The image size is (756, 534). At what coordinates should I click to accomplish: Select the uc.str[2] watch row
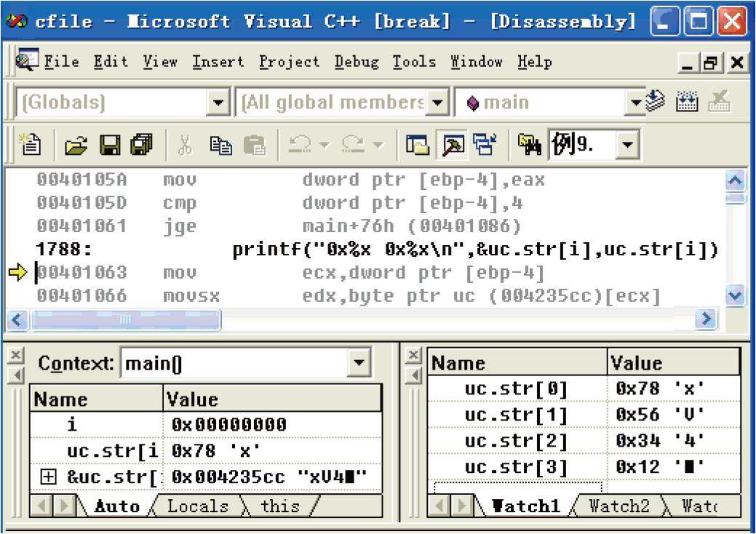tap(584, 440)
